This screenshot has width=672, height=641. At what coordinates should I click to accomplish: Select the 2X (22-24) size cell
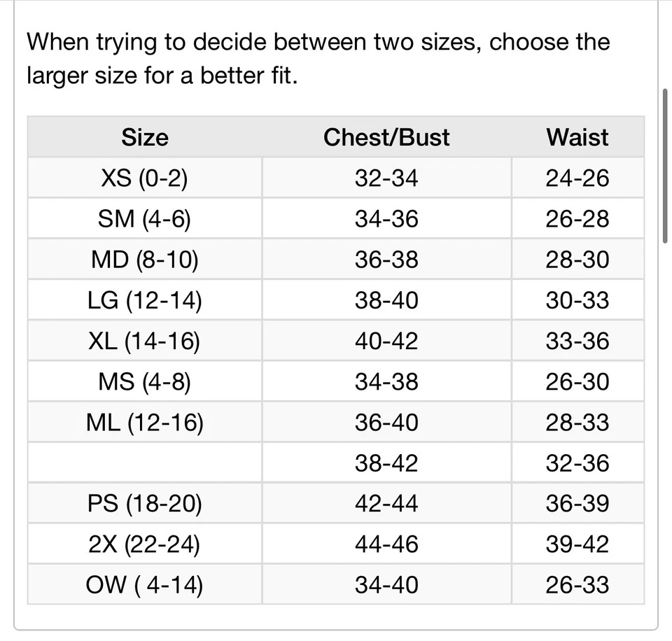point(145,544)
